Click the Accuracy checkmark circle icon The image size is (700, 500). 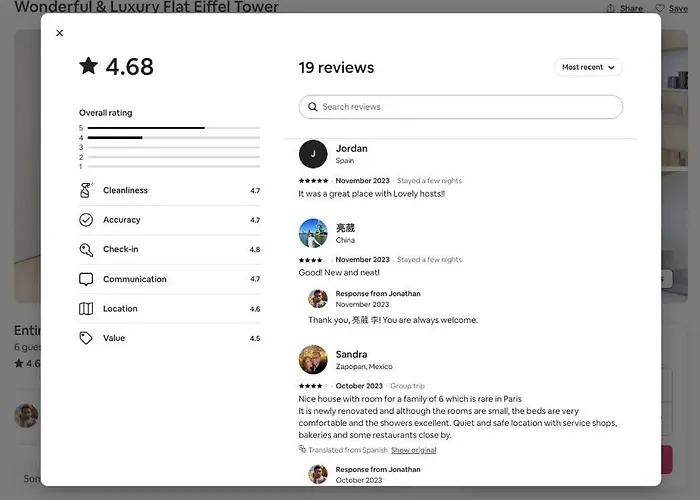pos(86,220)
